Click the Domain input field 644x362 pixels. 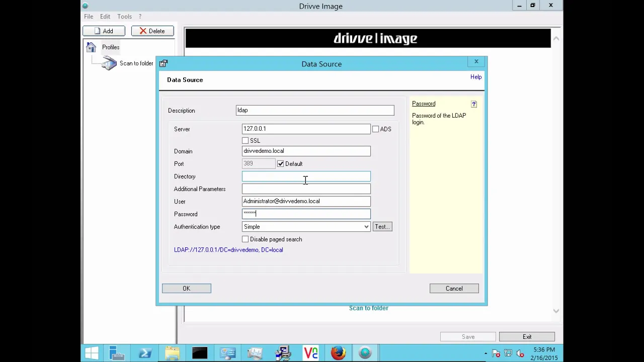coord(306,151)
